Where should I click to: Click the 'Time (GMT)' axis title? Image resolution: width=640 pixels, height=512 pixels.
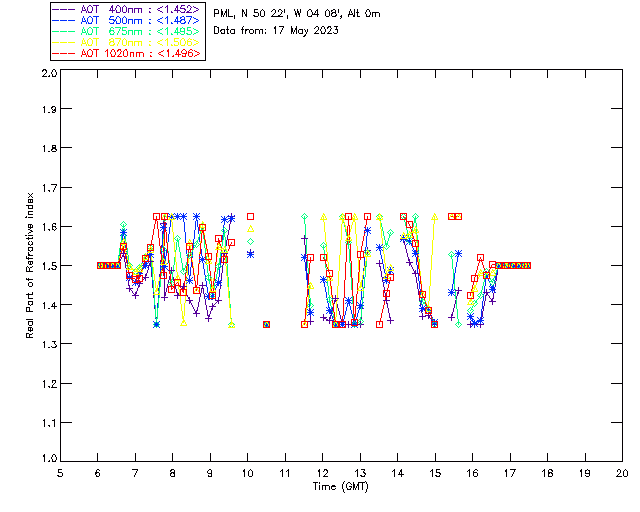[x=341, y=486]
